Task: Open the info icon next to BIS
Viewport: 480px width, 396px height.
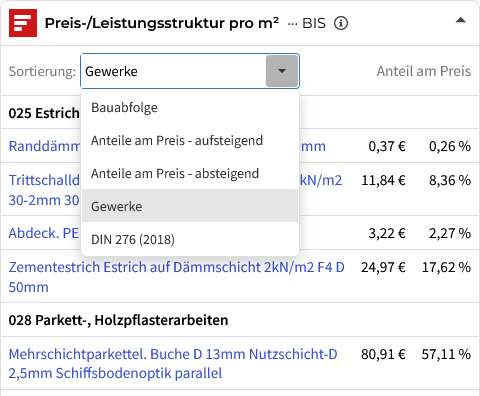Action: pos(341,23)
